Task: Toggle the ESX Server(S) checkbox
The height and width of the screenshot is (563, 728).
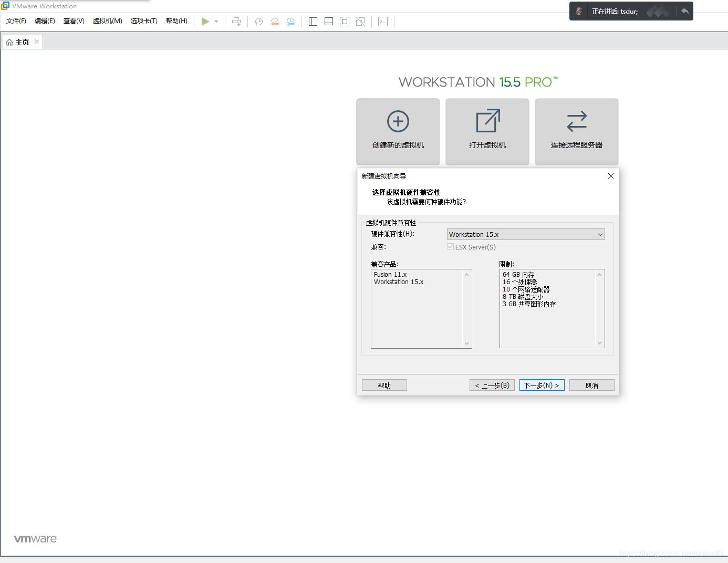Action: pyautogui.click(x=451, y=247)
